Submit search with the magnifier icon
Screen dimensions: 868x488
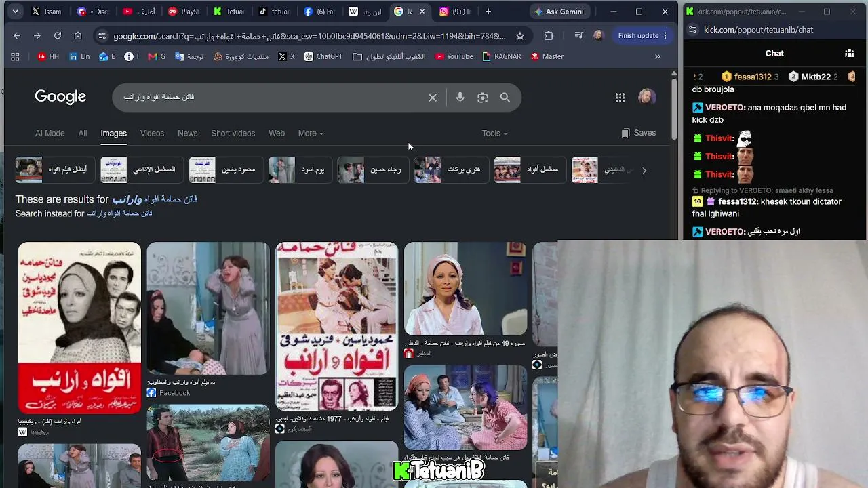505,98
